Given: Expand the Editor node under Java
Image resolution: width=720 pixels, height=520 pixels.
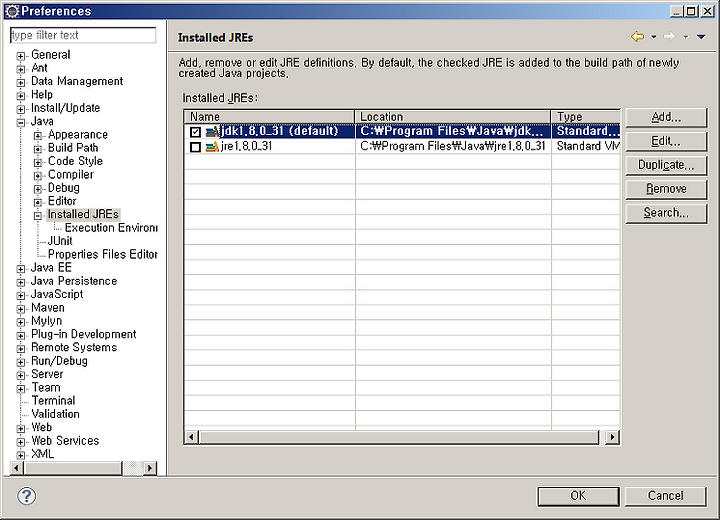Looking at the screenshot, I should point(38,203).
